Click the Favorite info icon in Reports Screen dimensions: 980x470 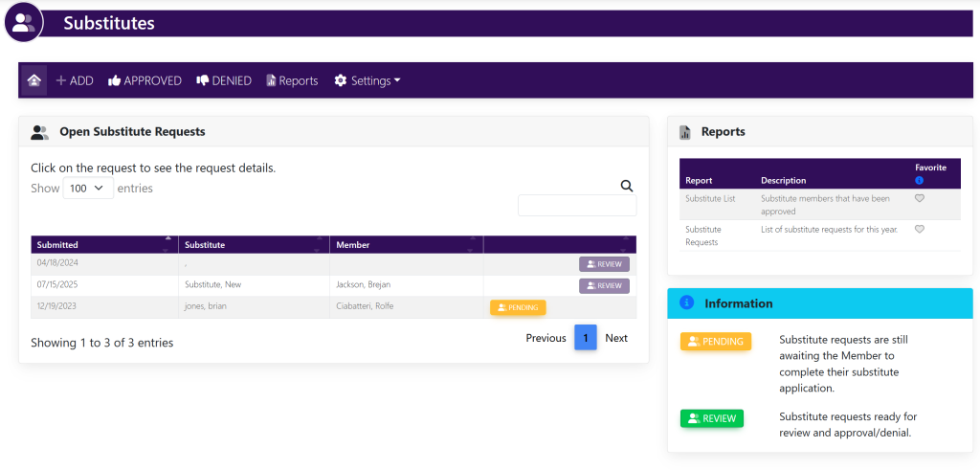919,180
